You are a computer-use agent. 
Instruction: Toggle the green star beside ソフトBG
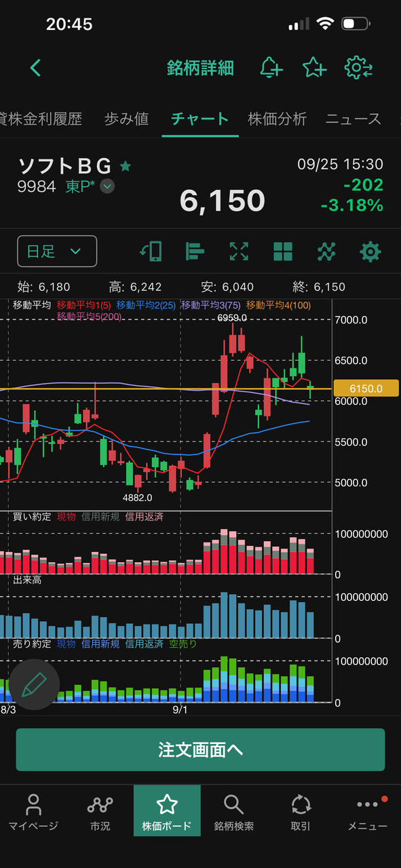126,165
